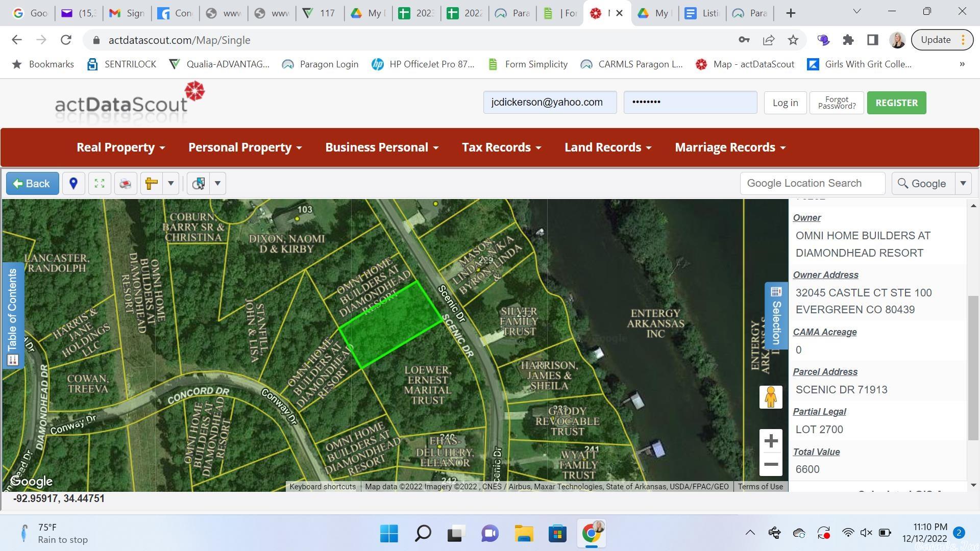Open the Tax Records menu
This screenshot has height=551, width=980.
point(501,147)
